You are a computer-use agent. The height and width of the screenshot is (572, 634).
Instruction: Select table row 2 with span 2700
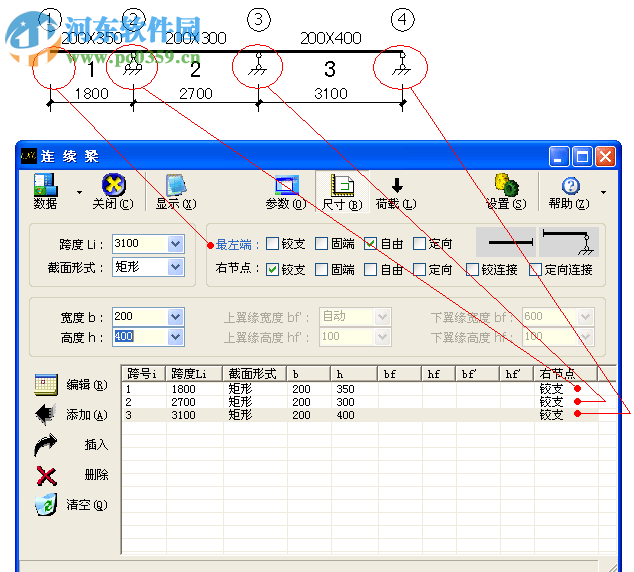(x=360, y=402)
